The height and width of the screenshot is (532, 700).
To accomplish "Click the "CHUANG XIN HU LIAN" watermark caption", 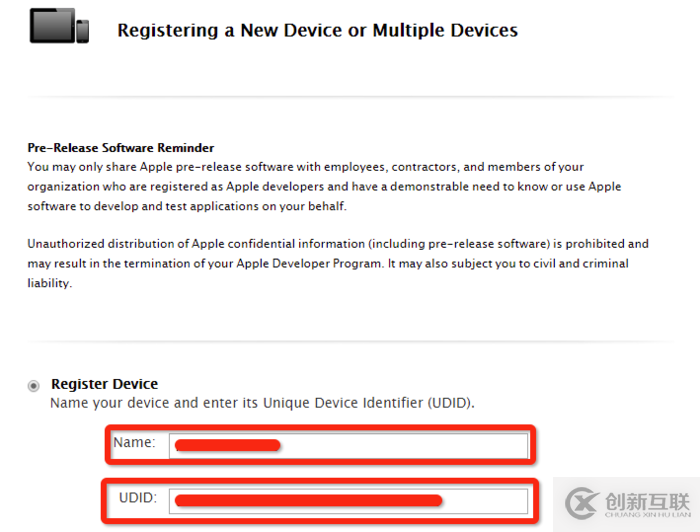I will coord(647,515).
